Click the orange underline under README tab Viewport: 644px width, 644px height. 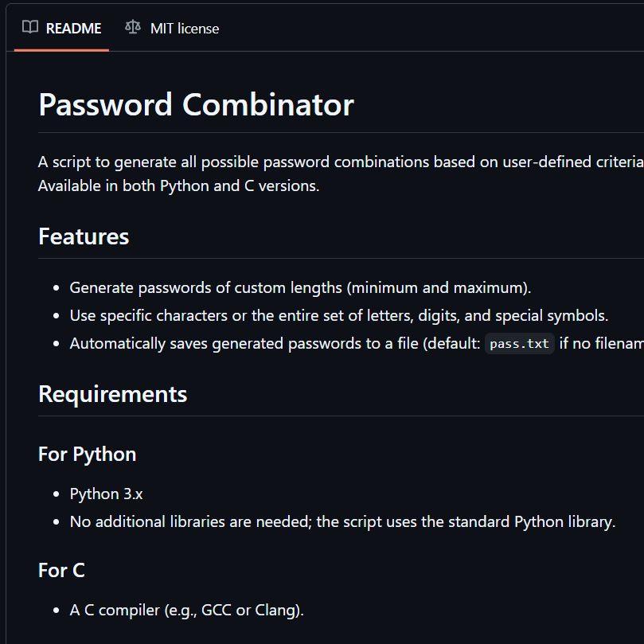click(x=61, y=50)
